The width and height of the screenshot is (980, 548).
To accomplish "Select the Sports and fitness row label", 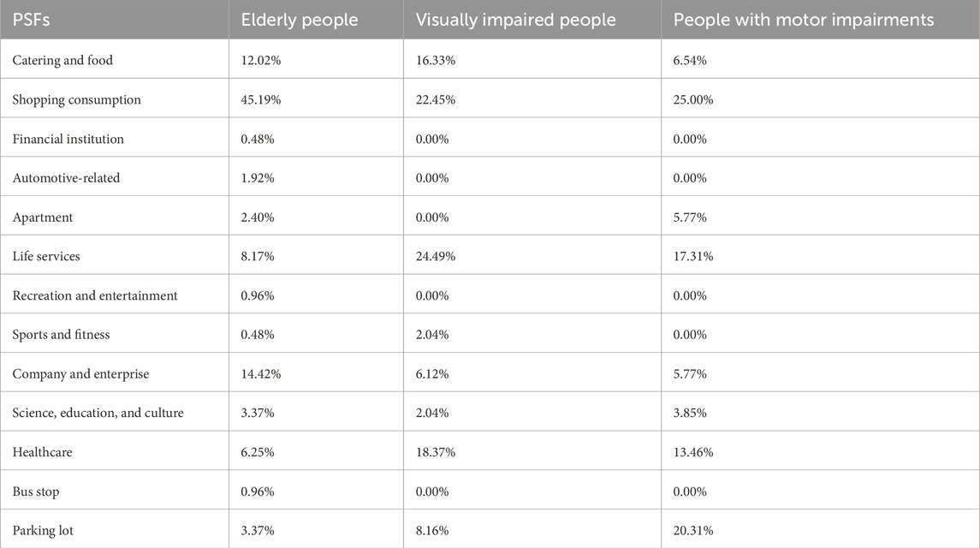I will point(62,335).
